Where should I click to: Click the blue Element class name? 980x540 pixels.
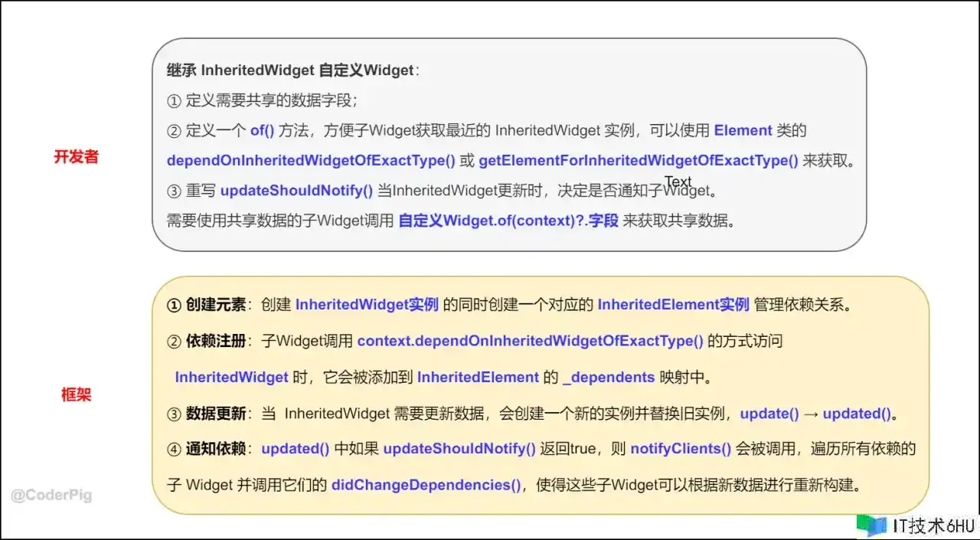tap(743, 130)
